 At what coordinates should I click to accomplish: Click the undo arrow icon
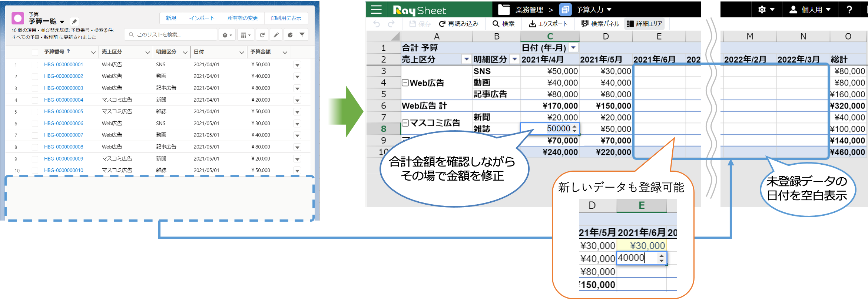[377, 24]
